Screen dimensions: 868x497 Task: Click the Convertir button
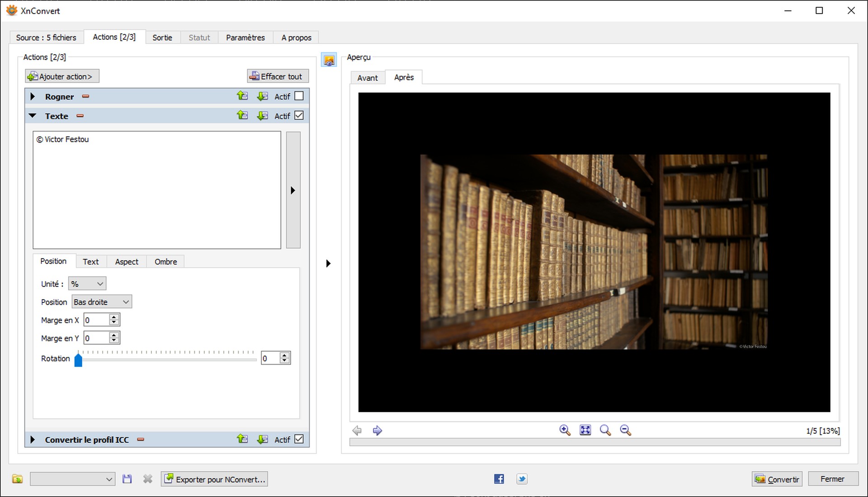pos(777,479)
